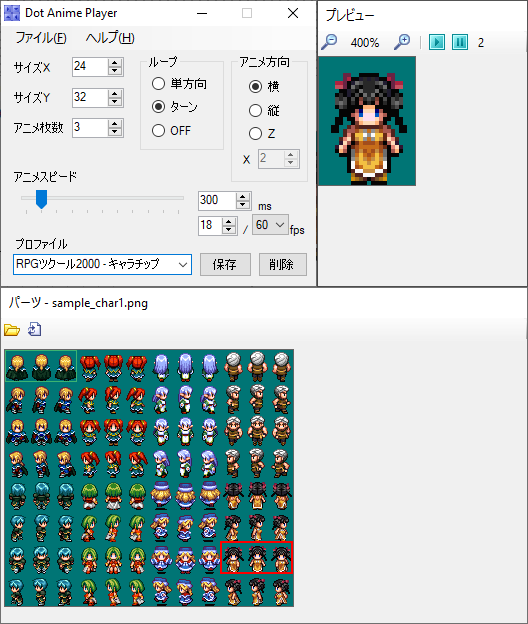Select ターン loop mode
The width and height of the screenshot is (528, 624).
(x=175, y=107)
